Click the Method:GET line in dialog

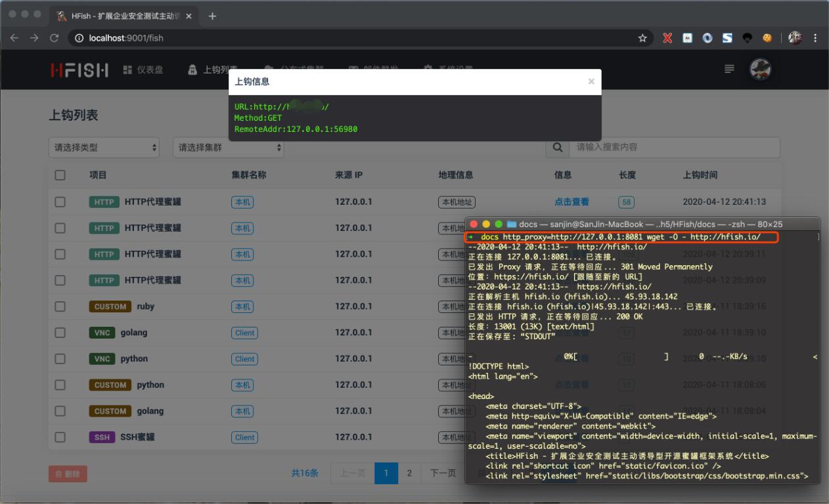click(258, 118)
